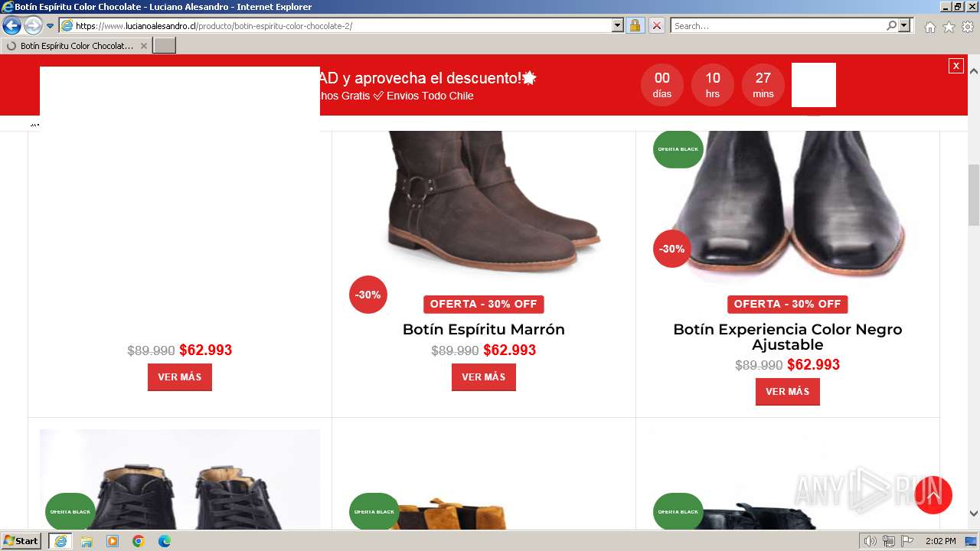Open the recent pages dropdown arrow

click(51, 26)
